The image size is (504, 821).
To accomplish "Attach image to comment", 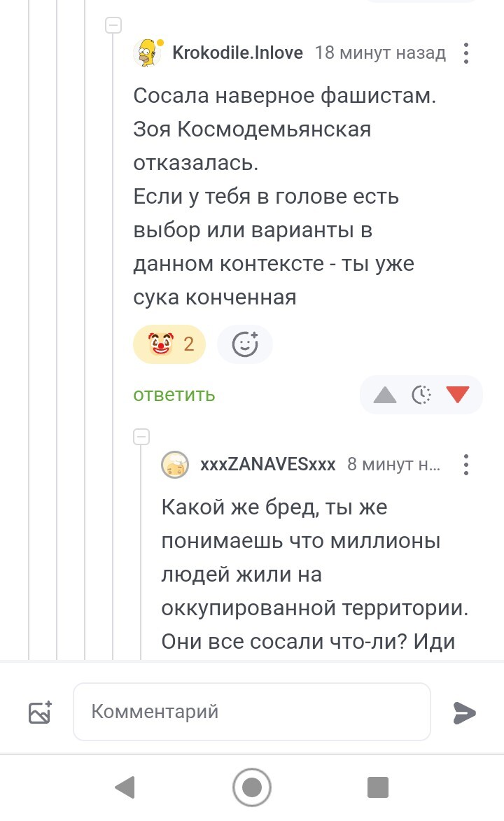I will click(40, 712).
